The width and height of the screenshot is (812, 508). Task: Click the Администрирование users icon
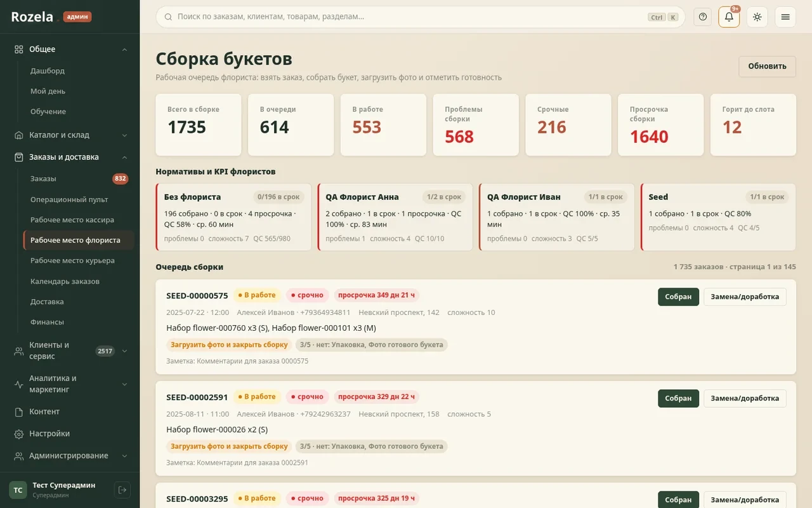click(x=19, y=455)
